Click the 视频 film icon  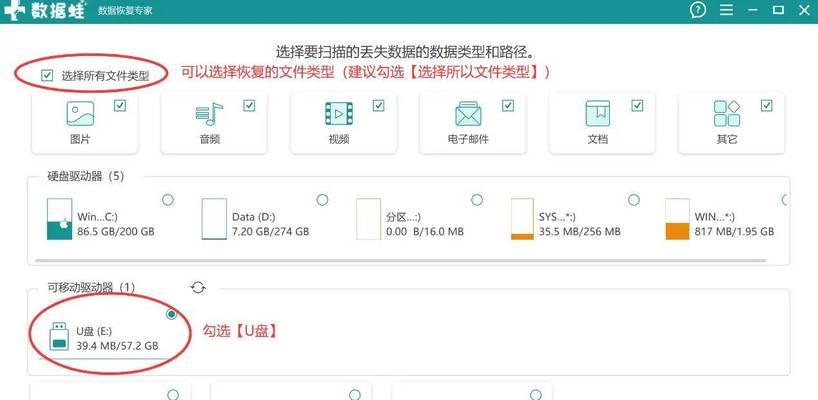point(339,114)
